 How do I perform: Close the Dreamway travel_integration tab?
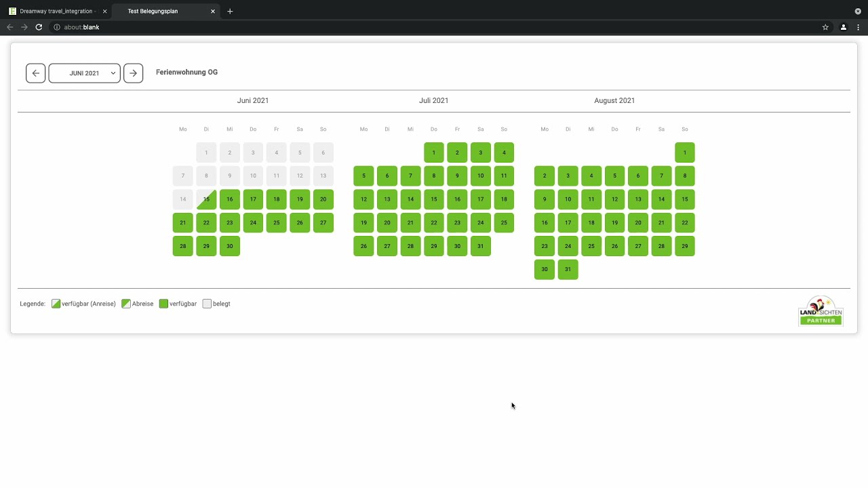coord(104,11)
